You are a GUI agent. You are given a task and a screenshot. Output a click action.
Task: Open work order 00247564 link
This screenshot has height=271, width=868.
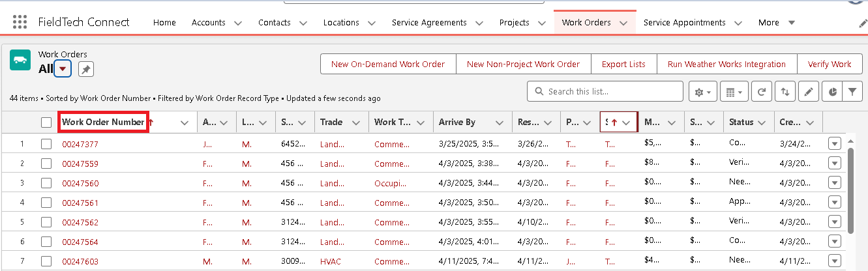point(80,242)
